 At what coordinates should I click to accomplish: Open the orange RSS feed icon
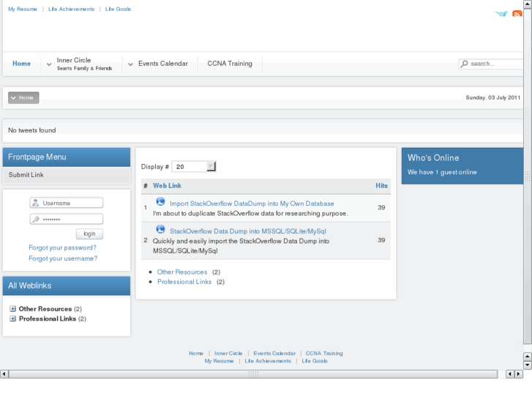517,14
